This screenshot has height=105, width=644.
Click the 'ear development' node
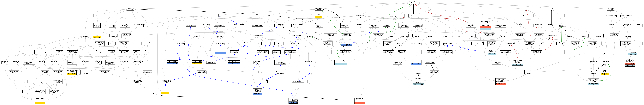pyautogui.click(x=180, y=43)
